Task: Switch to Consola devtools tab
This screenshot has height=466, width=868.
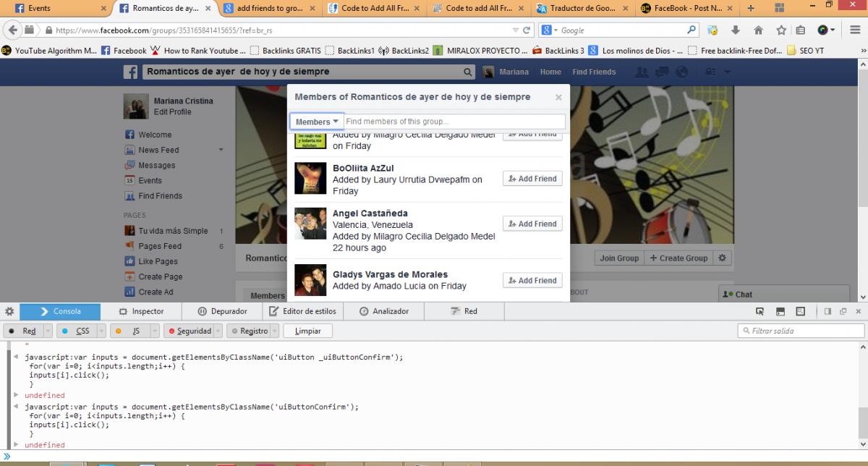Action: 60,311
